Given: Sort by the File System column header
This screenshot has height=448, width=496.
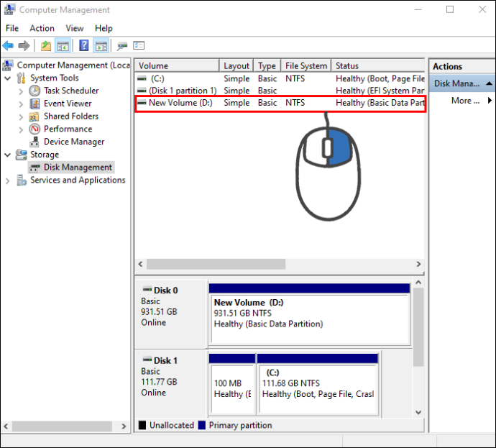Looking at the screenshot, I should (306, 66).
